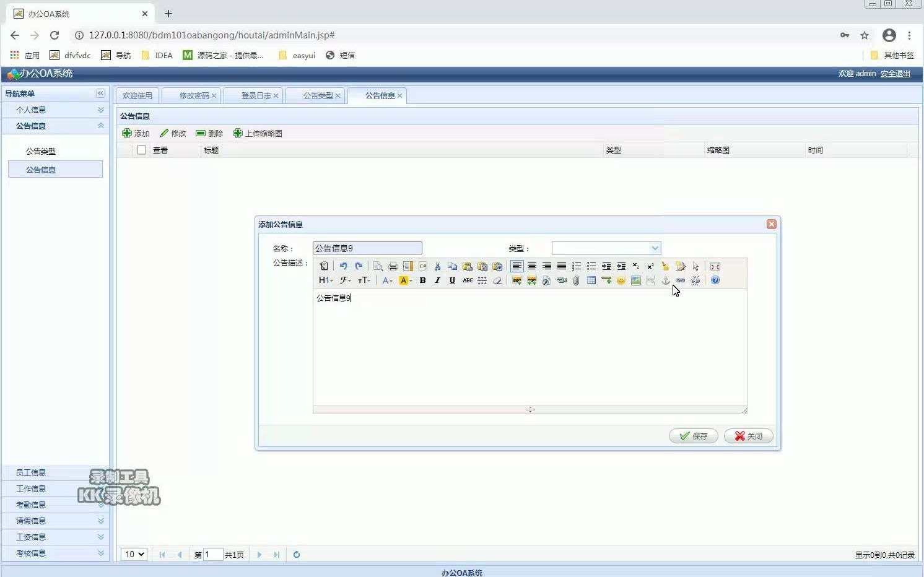Toggle the editor fullscreen mode icon
Viewport: 924px width, 577px height.
pos(715,266)
